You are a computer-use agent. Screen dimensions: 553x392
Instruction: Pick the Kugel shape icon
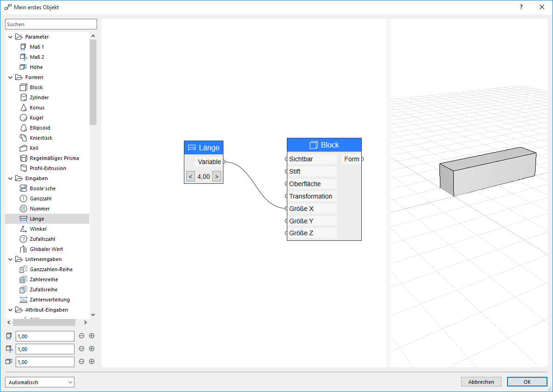(24, 118)
